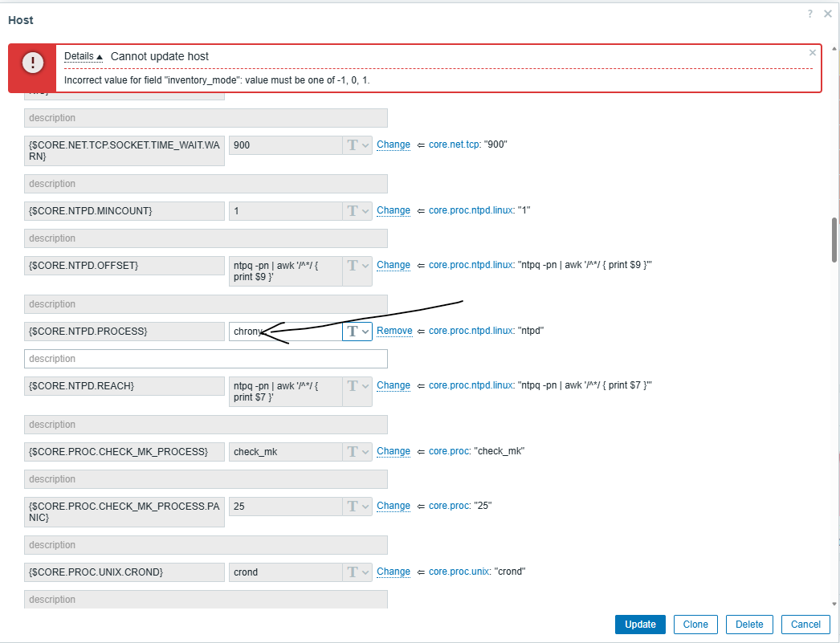
Task: Dismiss the error message with its X icon
Action: [x=812, y=53]
